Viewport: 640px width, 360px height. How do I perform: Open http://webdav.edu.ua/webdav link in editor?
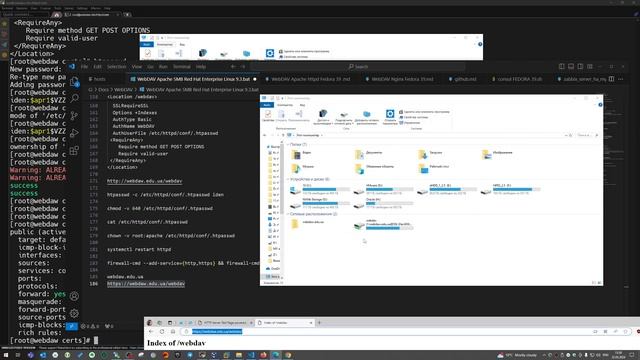(144, 181)
